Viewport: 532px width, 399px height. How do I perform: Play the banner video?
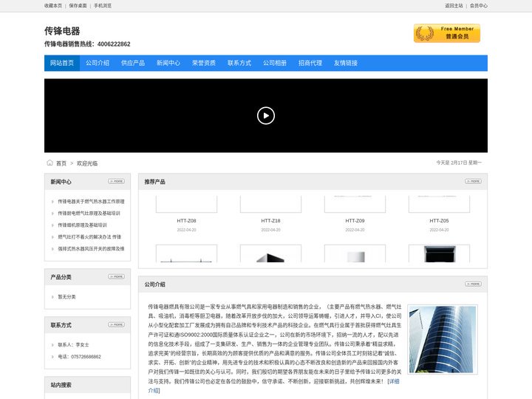[x=266, y=116]
